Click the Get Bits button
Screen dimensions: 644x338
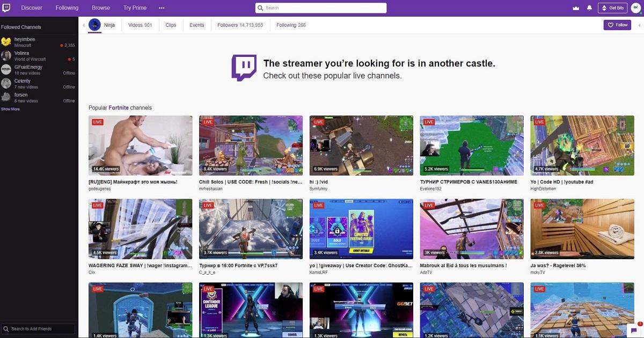click(612, 8)
